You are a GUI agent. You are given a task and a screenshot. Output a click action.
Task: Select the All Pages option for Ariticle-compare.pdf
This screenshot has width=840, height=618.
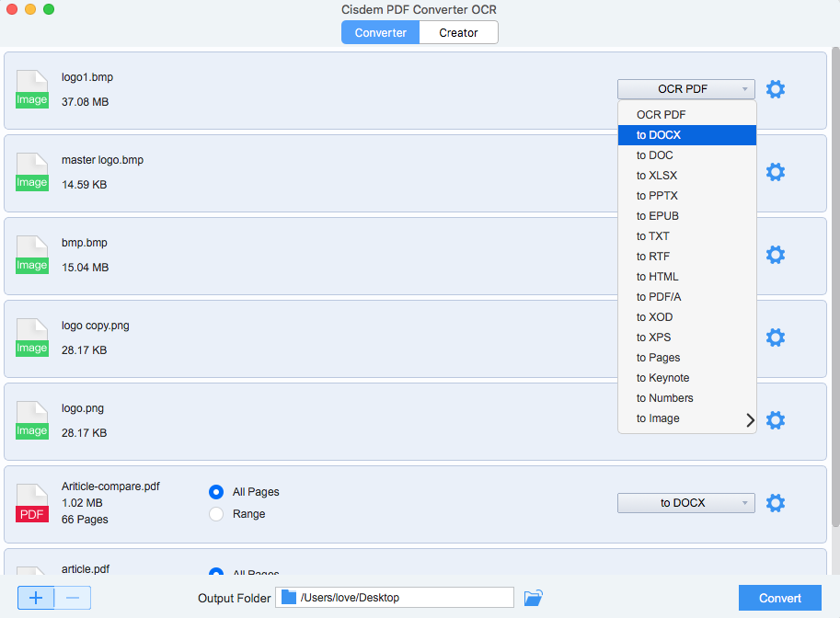(x=216, y=492)
